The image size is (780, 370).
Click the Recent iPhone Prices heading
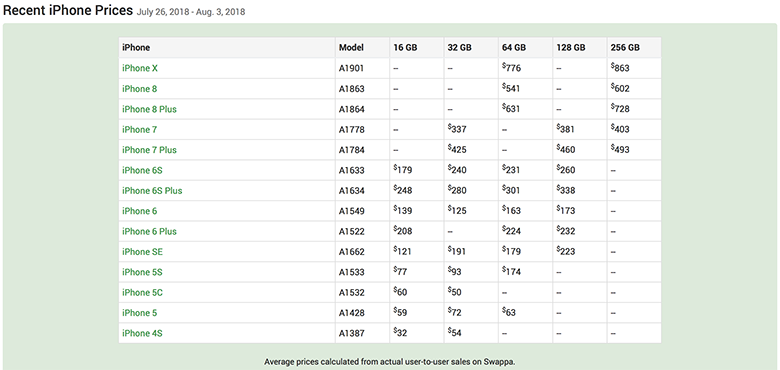(x=68, y=10)
